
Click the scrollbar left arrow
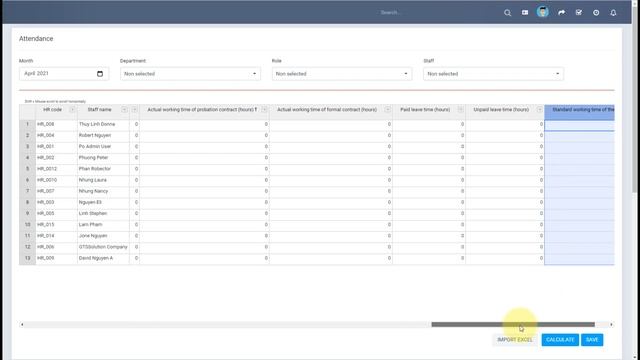point(22,324)
